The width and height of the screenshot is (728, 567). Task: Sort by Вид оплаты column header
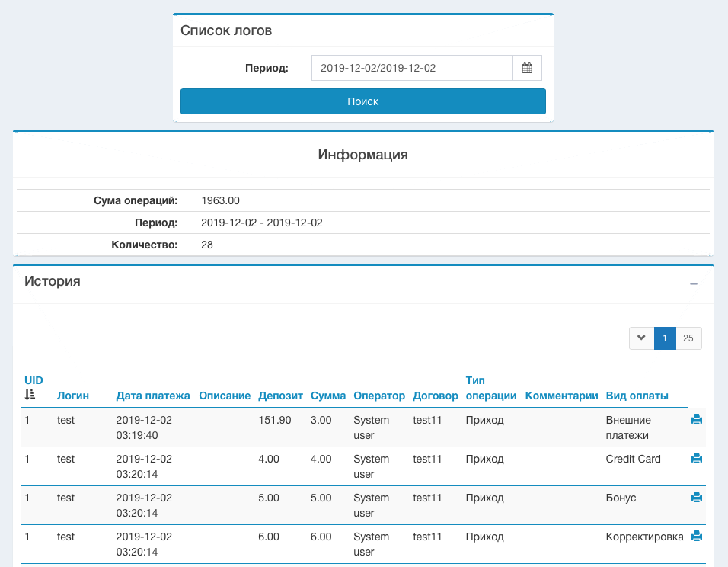click(637, 396)
